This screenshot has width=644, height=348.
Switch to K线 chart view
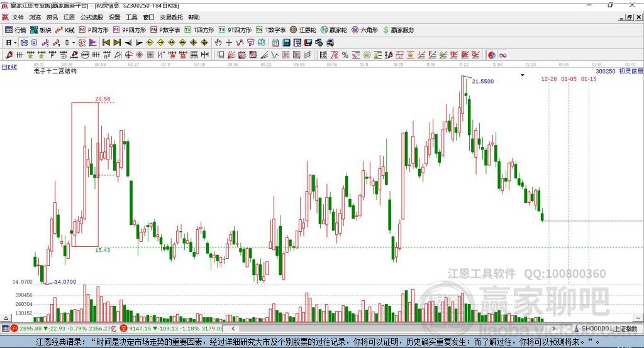click(x=65, y=30)
